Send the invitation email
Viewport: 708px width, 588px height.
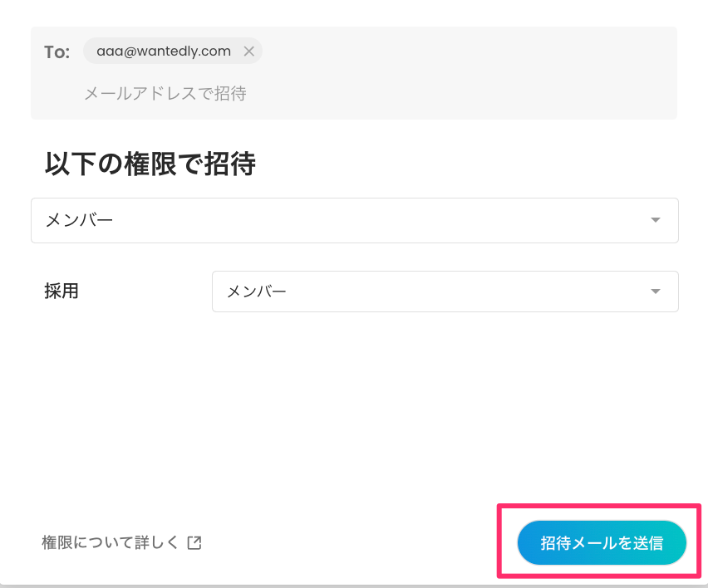(x=601, y=542)
